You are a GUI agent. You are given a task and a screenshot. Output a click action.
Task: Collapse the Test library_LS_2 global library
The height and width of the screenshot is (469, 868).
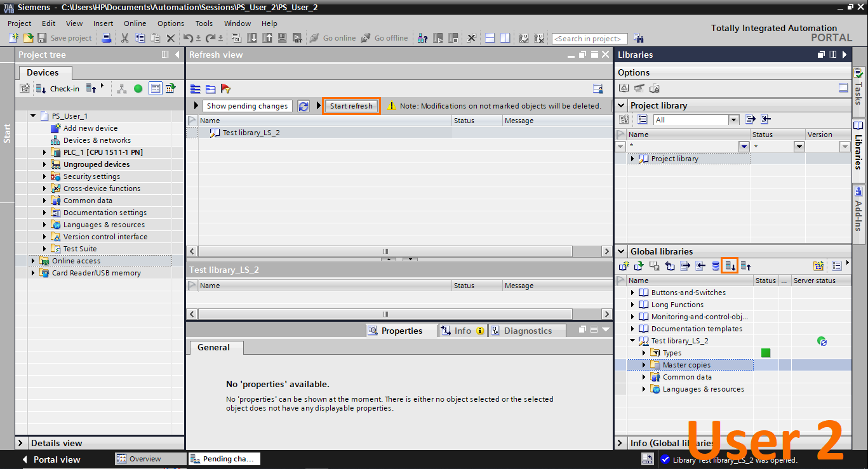pyautogui.click(x=631, y=340)
